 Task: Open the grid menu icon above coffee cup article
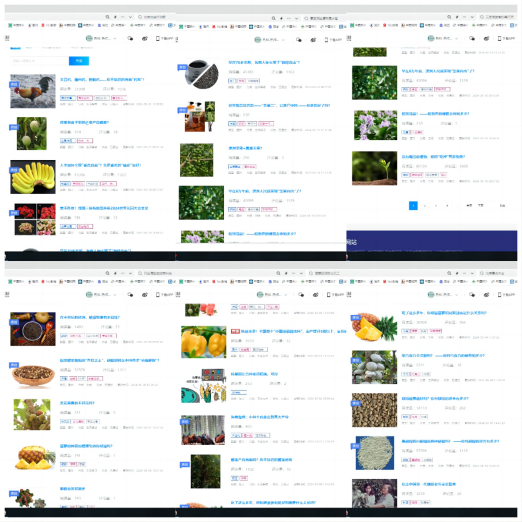tap(177, 39)
